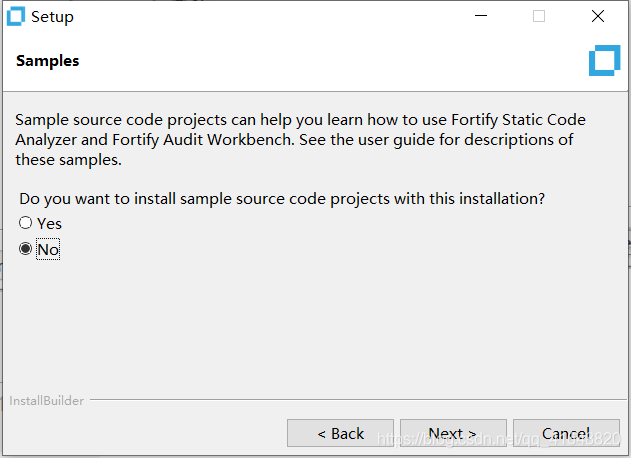Image resolution: width=631 pixels, height=458 pixels.
Task: Select the No radio button circle
Action: tap(26, 249)
